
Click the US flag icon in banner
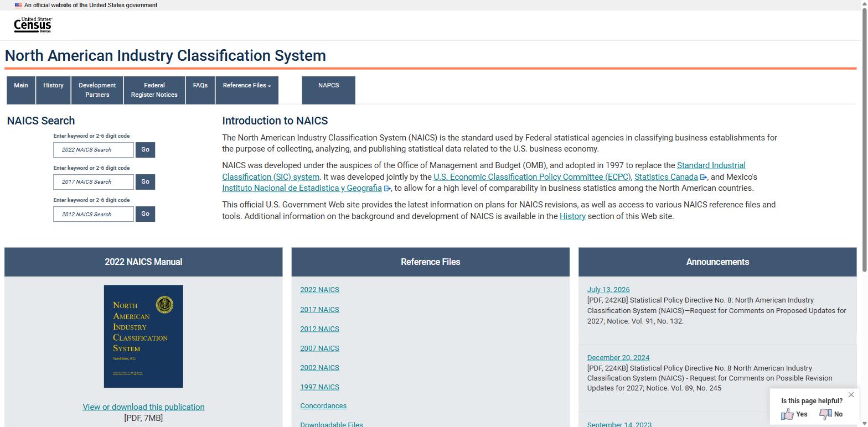pyautogui.click(x=18, y=5)
